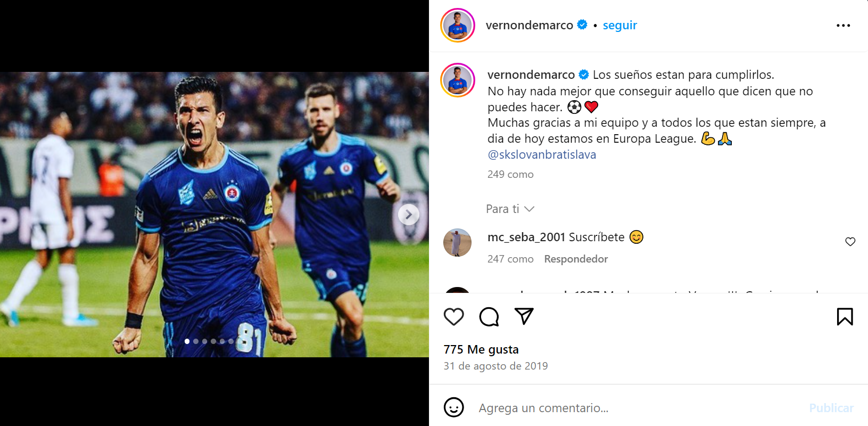Reply to mc_seba_2001 via Respondedor
868x426 pixels.
coord(575,259)
